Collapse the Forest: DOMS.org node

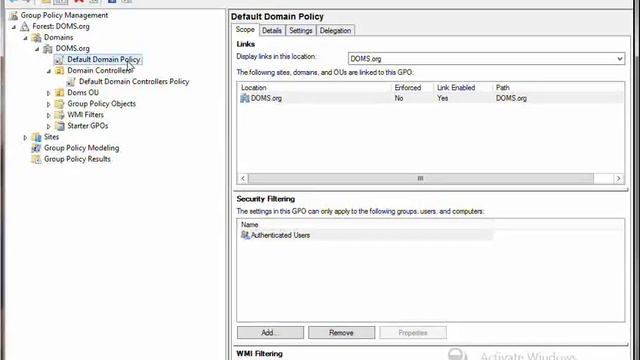coord(14,27)
